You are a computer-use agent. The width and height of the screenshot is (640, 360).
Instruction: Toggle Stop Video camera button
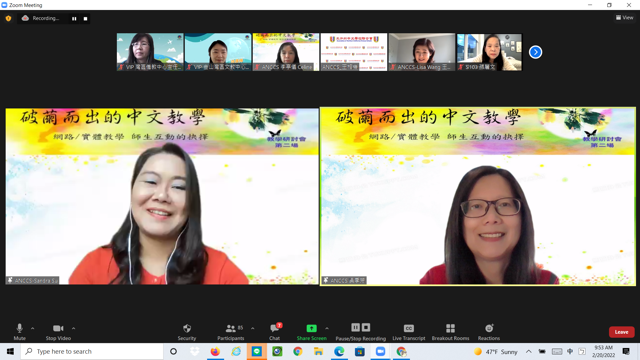click(58, 332)
